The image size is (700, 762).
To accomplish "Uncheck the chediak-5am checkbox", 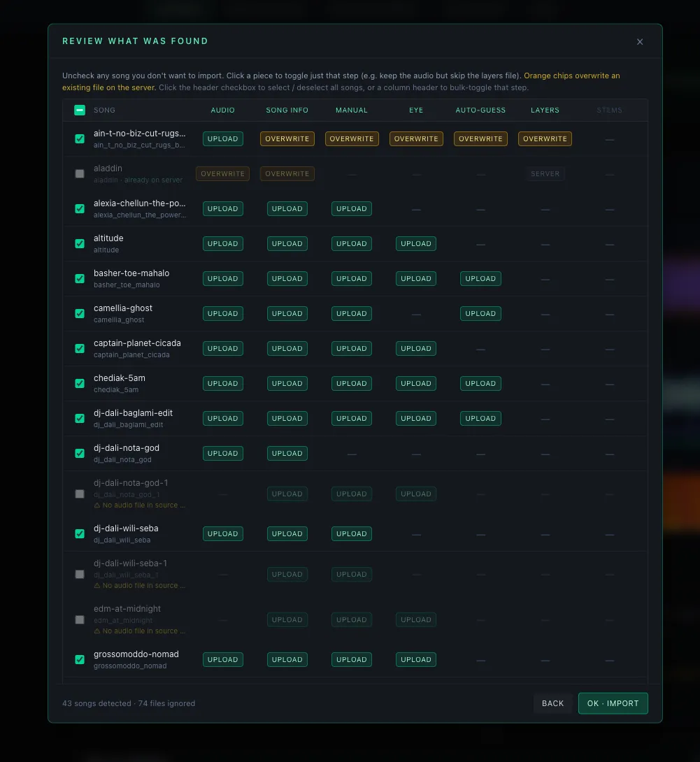I will pyautogui.click(x=80, y=384).
